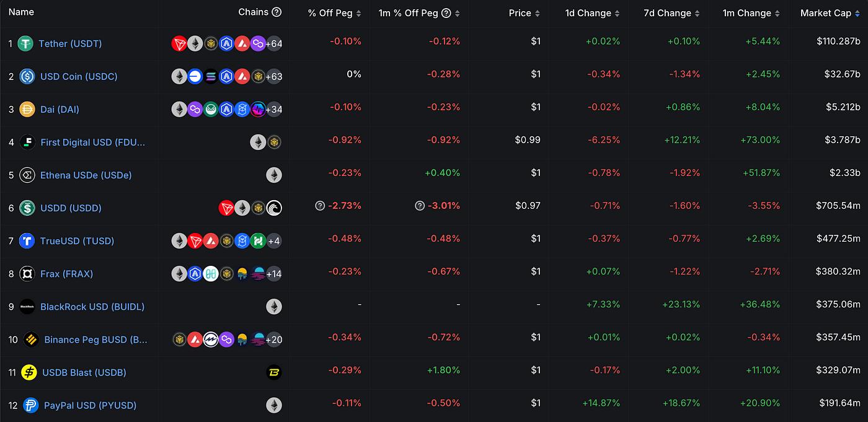Viewport: 868px width, 422px height.
Task: Sort by 1m % Off Peg column
Action: (x=419, y=13)
